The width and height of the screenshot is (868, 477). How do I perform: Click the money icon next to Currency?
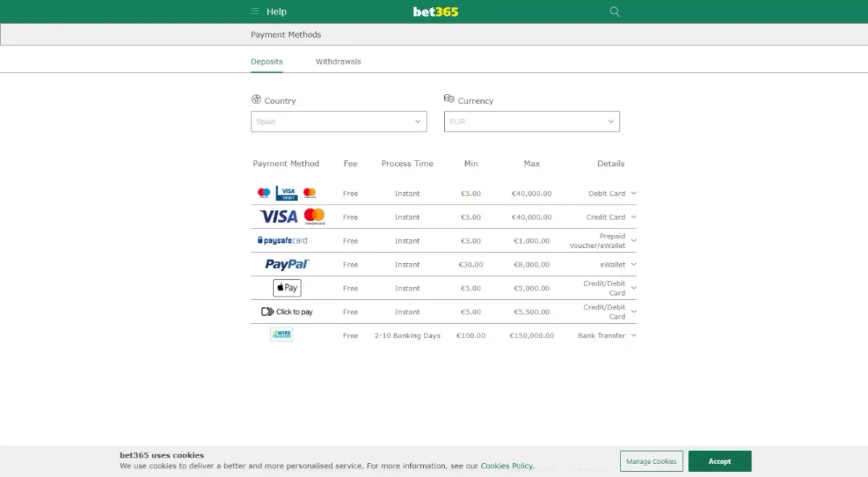pos(449,99)
